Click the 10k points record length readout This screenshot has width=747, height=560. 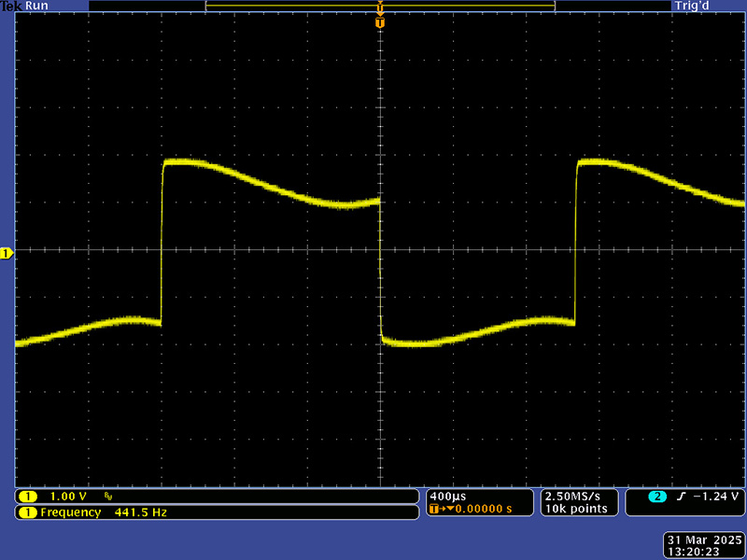pyautogui.click(x=575, y=509)
